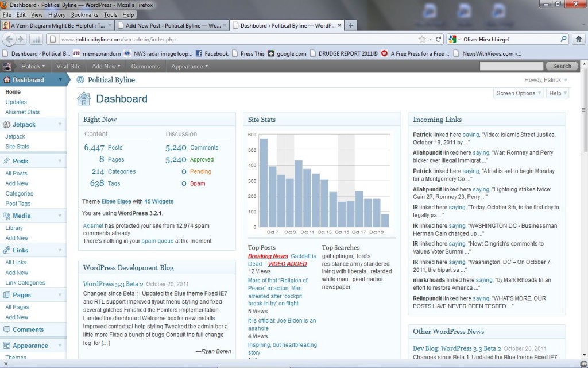Open Breaking News Gaddafi is Dead post
This screenshot has width=588, height=368.
tap(282, 260)
